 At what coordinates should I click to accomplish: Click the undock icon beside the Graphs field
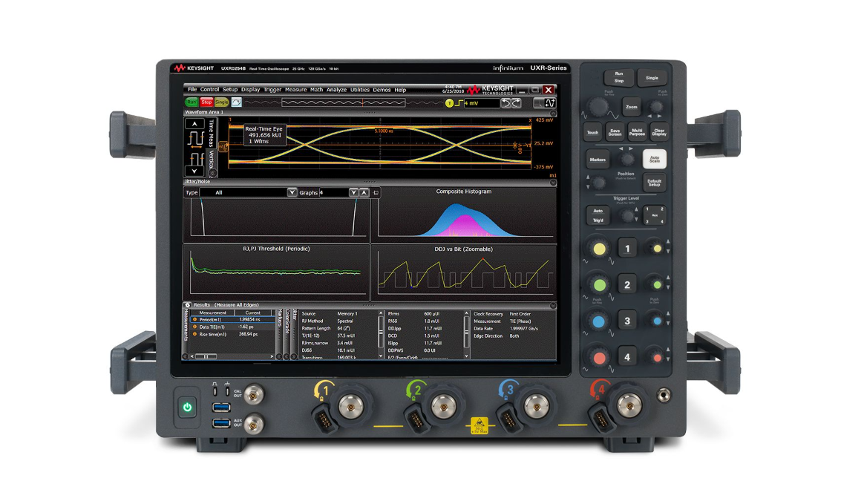click(376, 193)
